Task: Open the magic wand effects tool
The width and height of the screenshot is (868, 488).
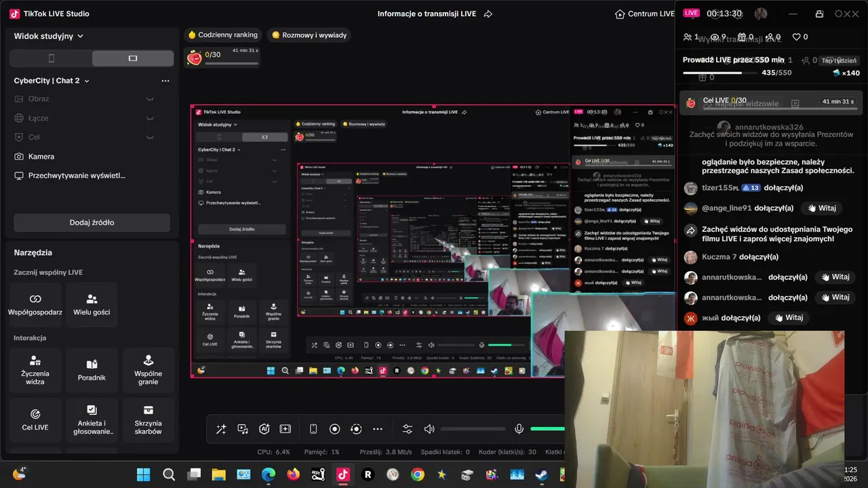Action: [221, 429]
